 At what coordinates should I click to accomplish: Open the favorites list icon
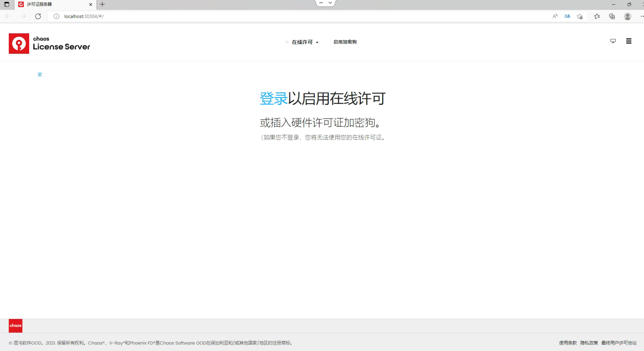(x=597, y=16)
